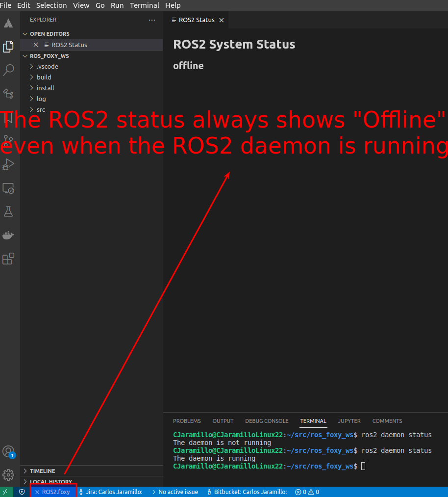Switch to the Jupyter panel tab

click(349, 421)
